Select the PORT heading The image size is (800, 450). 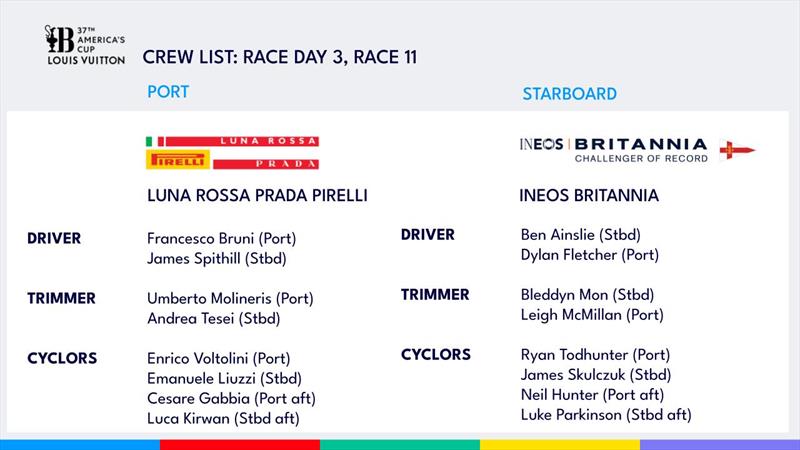168,92
